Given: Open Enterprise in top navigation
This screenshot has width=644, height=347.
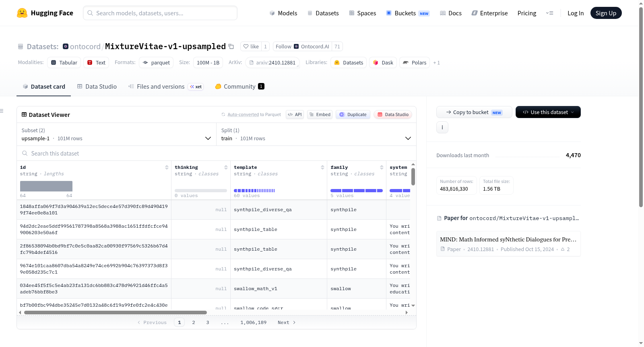Looking at the screenshot, I should point(490,13).
